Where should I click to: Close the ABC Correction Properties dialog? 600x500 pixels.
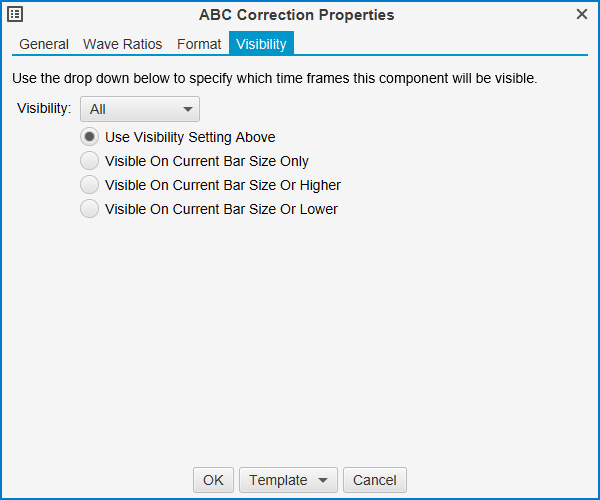pyautogui.click(x=582, y=14)
